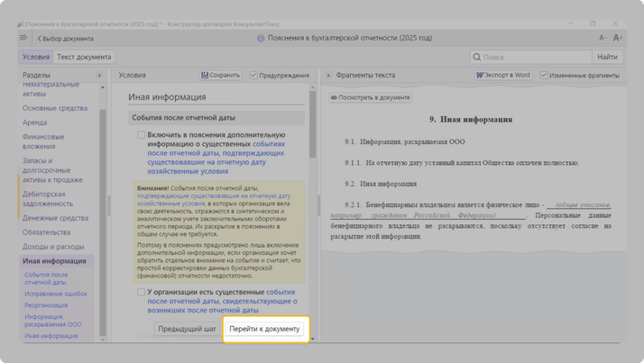Image resolution: width=644 pixels, height=363 pixels.
Task: Click the Предыдущий шаг button
Action: [x=187, y=329]
